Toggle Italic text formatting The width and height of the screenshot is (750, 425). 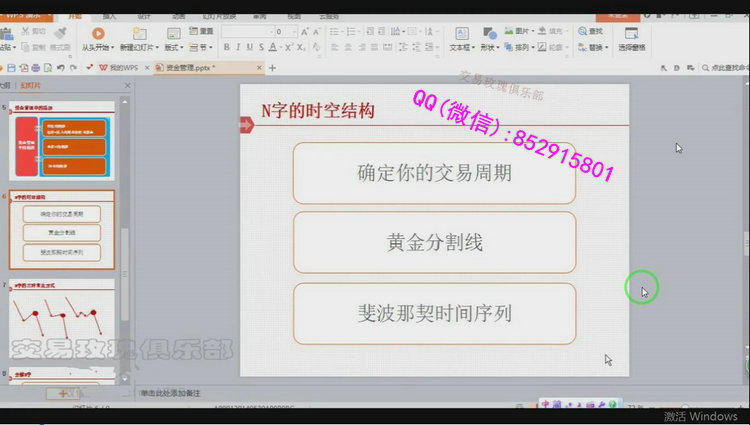[x=239, y=47]
